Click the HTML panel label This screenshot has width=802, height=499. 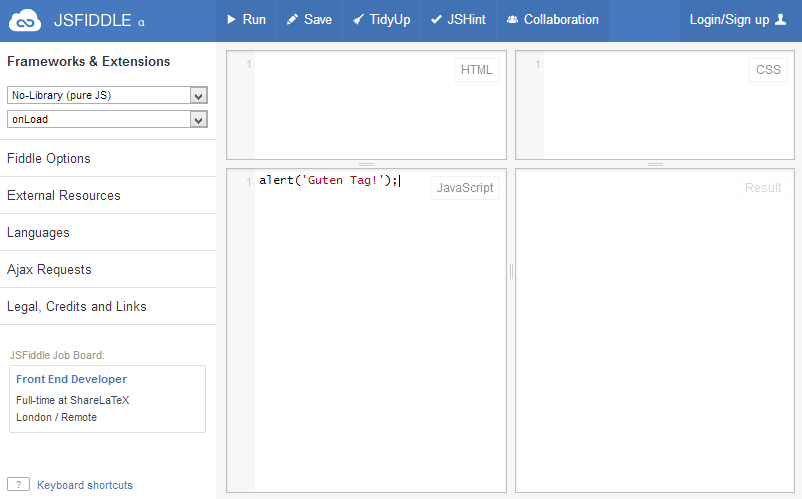click(x=477, y=70)
